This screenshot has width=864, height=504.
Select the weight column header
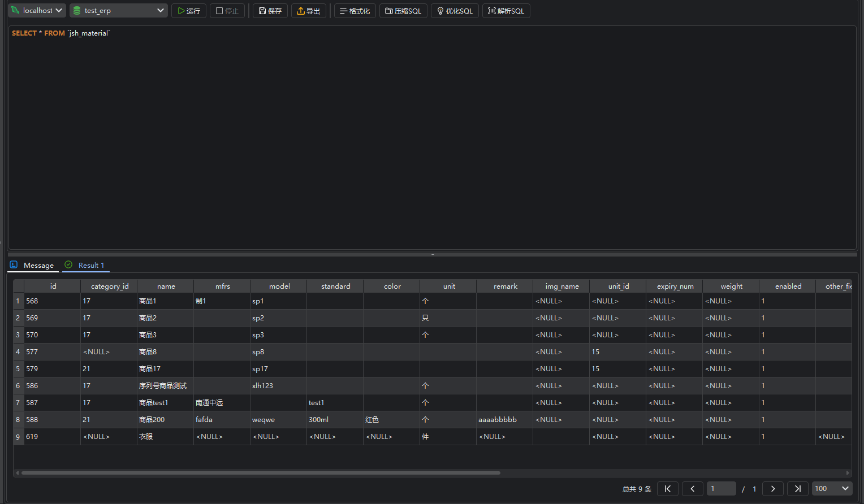(731, 286)
